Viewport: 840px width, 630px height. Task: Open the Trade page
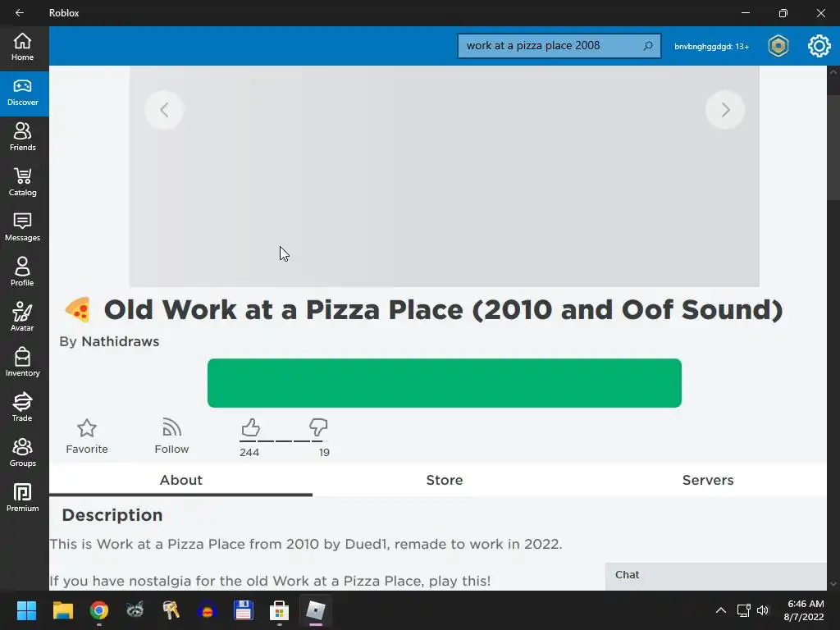pyautogui.click(x=22, y=408)
